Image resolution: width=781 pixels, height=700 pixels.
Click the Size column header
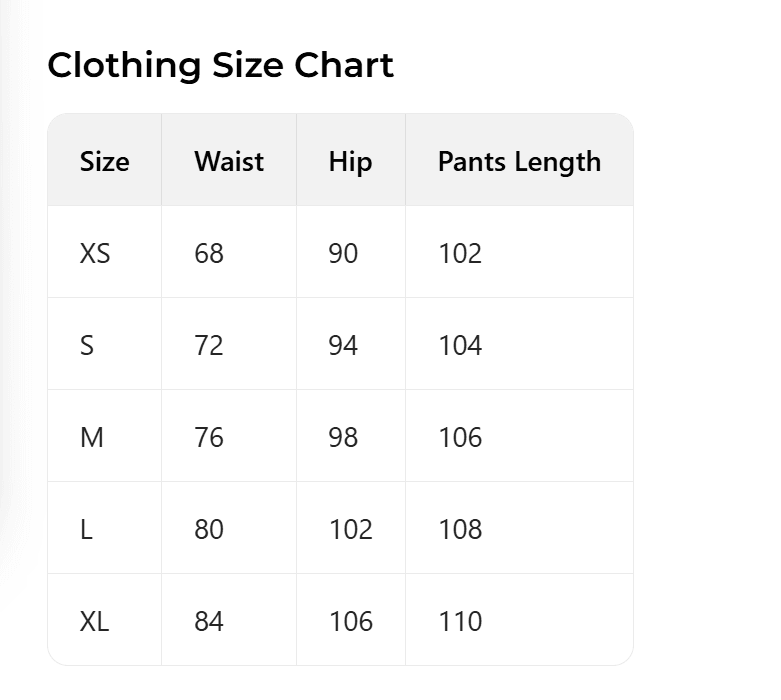105,162
